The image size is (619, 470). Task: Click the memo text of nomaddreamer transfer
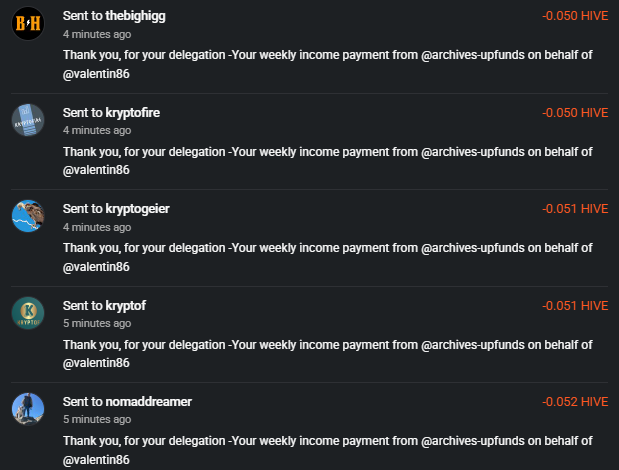tap(328, 450)
